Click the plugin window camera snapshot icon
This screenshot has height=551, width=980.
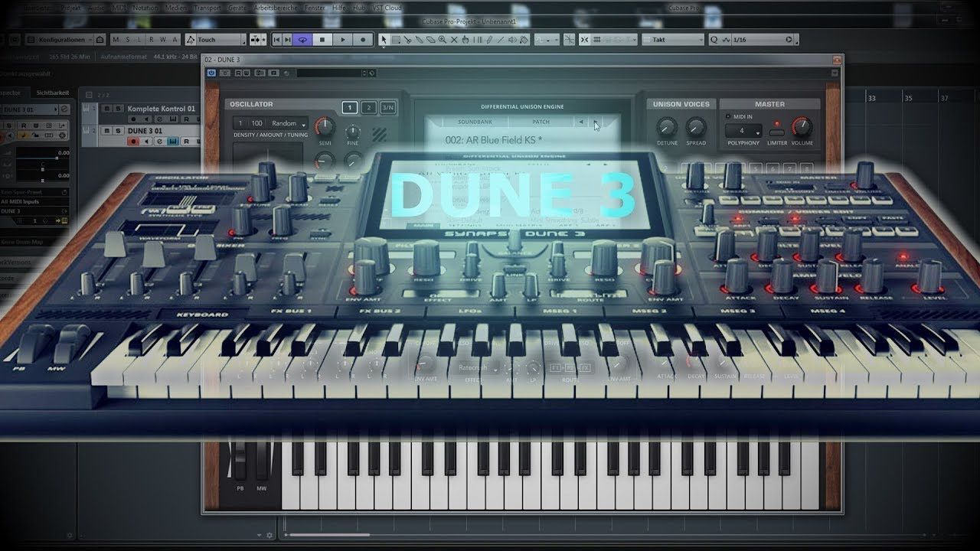coord(225,73)
